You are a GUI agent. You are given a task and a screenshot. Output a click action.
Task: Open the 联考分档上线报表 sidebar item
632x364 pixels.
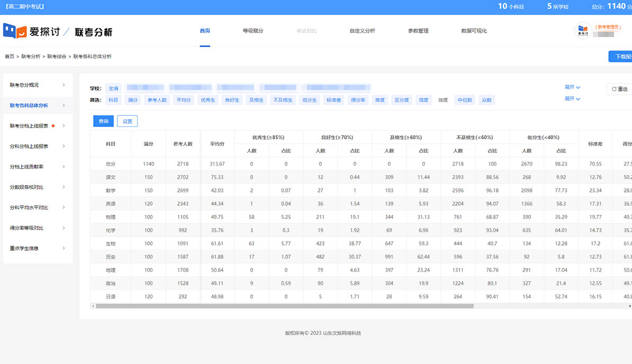point(29,126)
